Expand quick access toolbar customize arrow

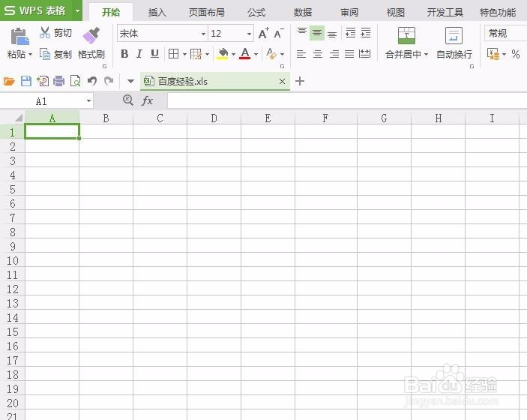pyautogui.click(x=130, y=81)
